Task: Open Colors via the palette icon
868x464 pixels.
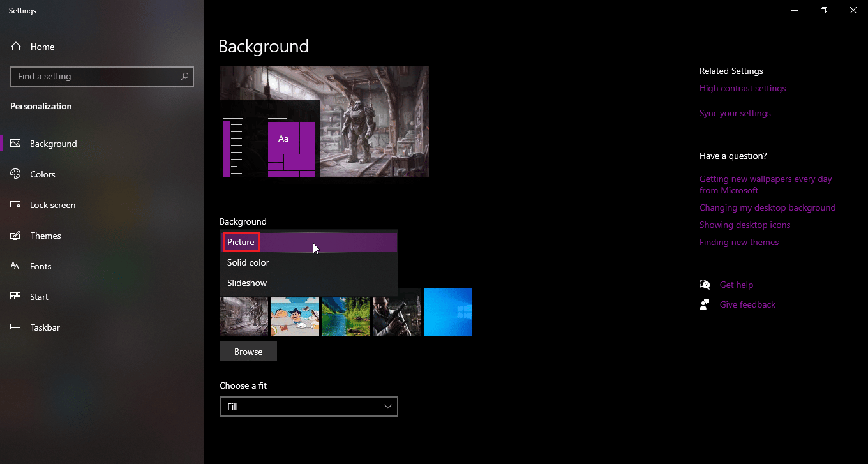Action: pyautogui.click(x=16, y=174)
